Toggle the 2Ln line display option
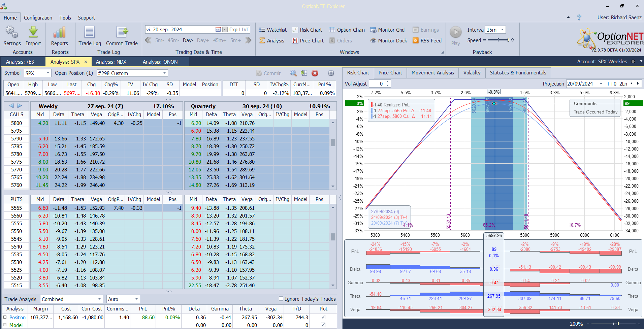 623,84
